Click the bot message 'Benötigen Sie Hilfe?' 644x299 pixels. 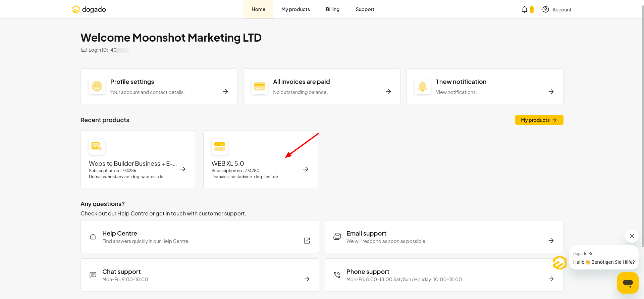coord(613,262)
